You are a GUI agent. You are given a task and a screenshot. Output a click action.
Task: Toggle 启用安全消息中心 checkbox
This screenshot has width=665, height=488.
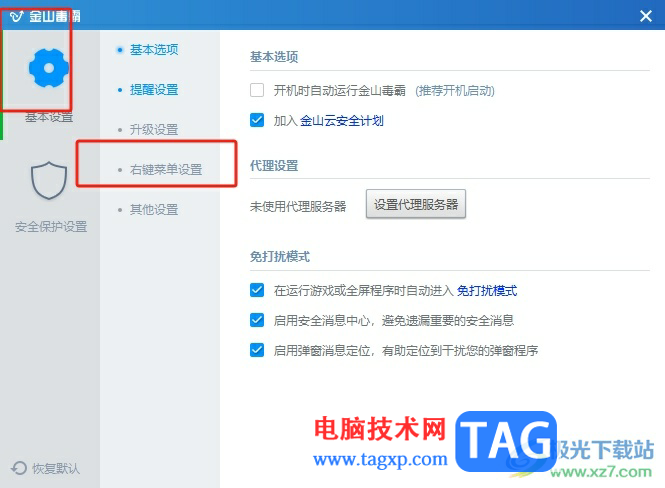(x=257, y=320)
